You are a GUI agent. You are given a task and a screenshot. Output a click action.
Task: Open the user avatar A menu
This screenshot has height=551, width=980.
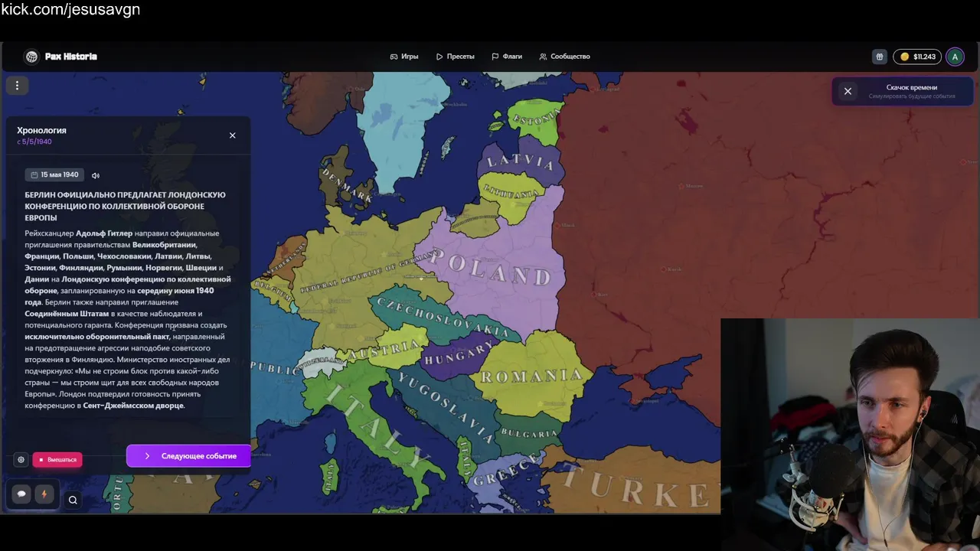pos(955,57)
